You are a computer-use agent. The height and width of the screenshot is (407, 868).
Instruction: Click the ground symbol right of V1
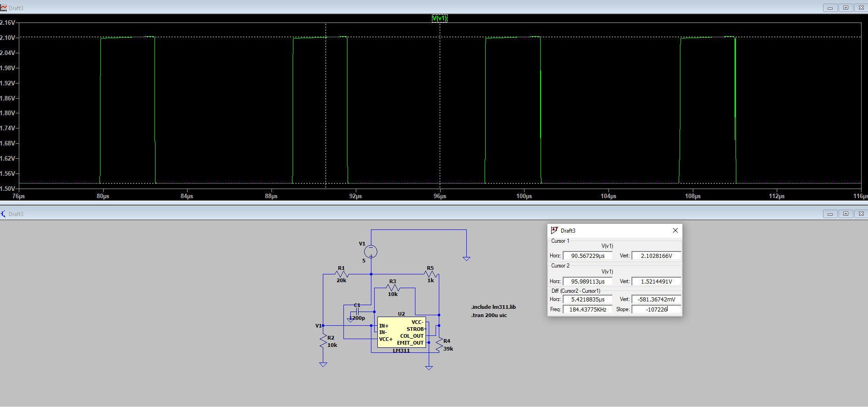466,258
